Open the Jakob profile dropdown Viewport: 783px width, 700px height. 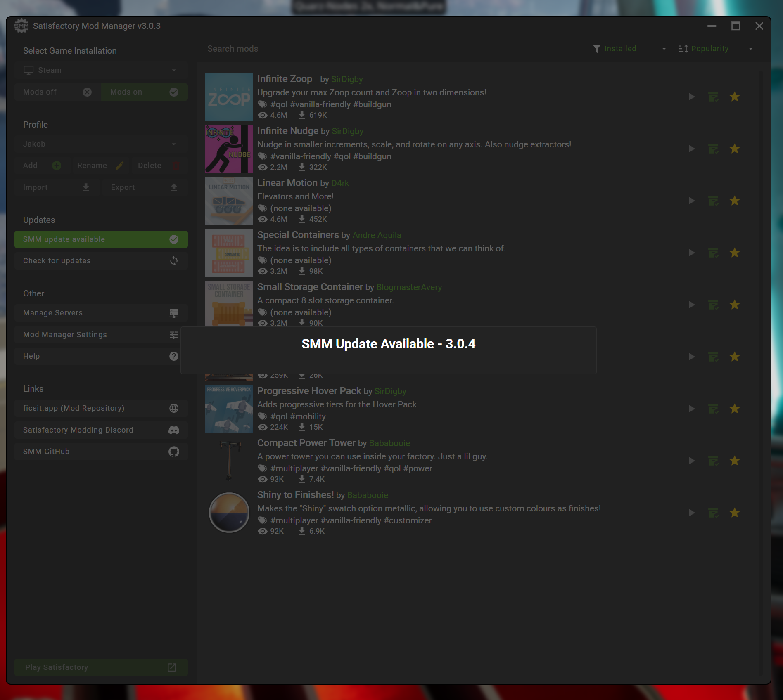point(101,144)
